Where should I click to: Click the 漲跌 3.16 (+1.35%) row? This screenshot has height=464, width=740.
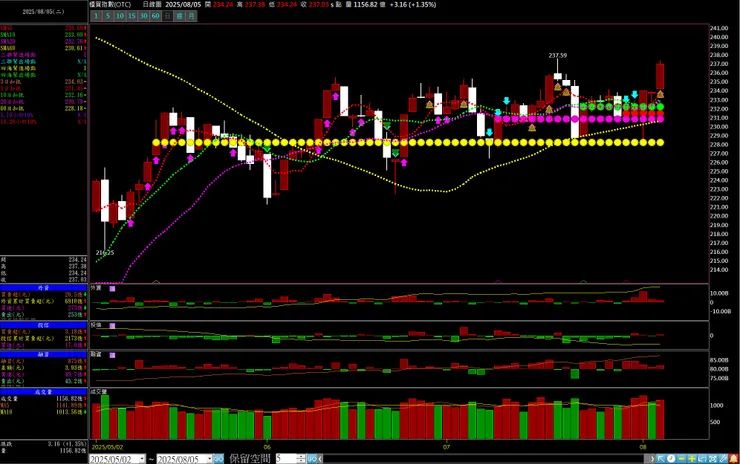(43, 444)
